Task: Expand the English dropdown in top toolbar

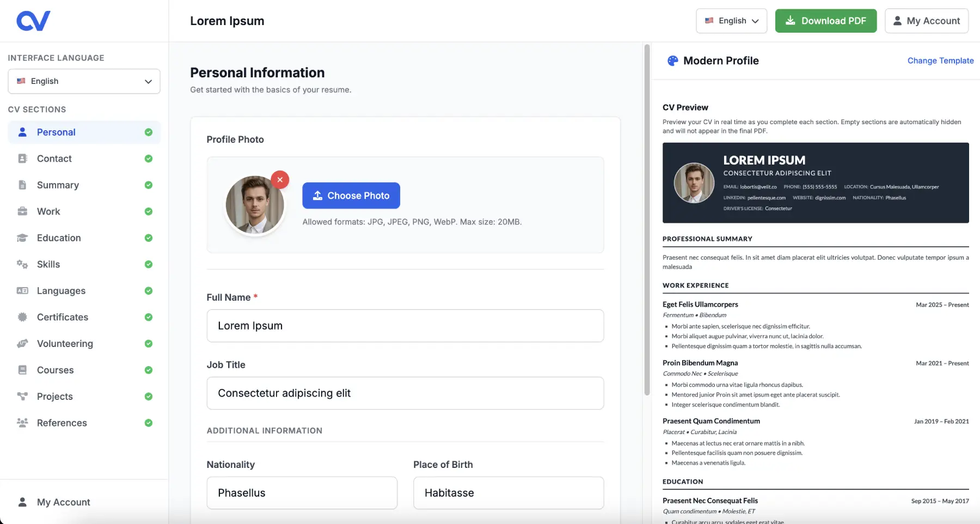Action: click(x=731, y=21)
